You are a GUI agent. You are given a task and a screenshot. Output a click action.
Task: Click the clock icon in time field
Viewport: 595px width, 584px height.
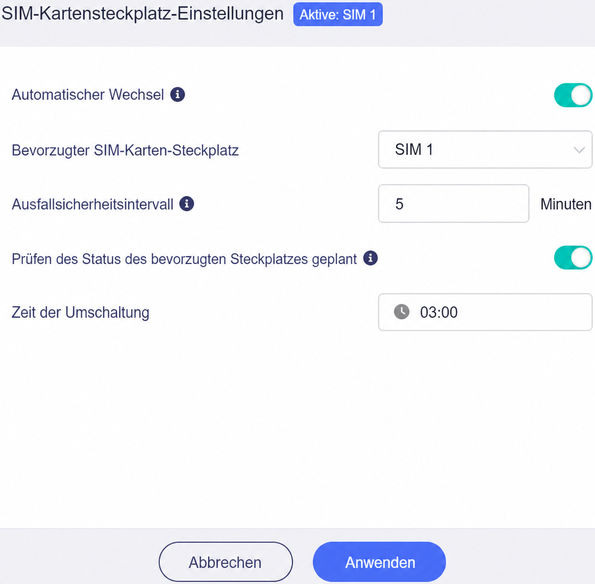[x=401, y=312]
